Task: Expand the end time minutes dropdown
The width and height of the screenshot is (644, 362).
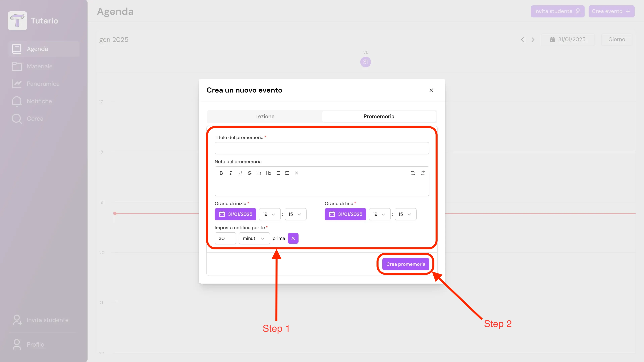Action: click(x=405, y=214)
